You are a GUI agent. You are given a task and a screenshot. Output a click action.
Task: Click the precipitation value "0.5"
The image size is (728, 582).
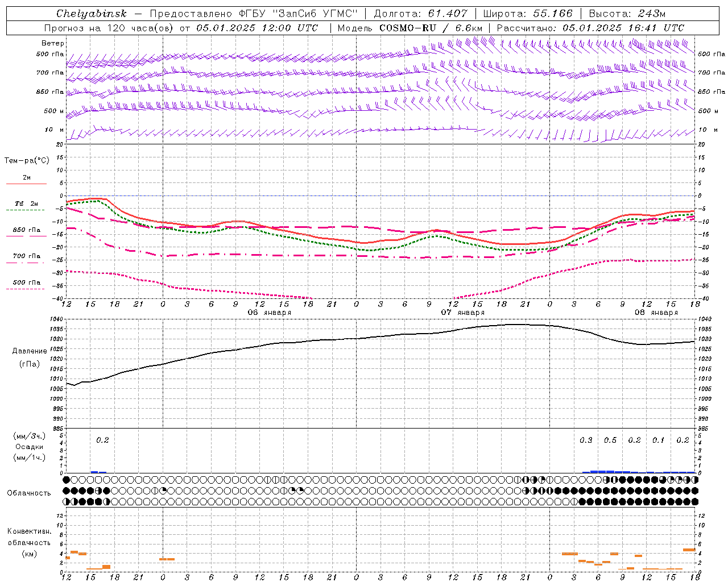(x=610, y=440)
